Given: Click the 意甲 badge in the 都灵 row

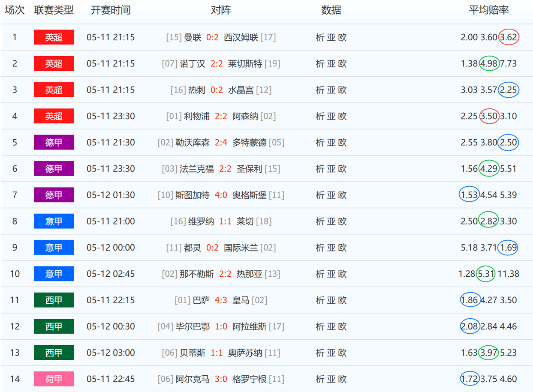Looking at the screenshot, I should 54,248.
